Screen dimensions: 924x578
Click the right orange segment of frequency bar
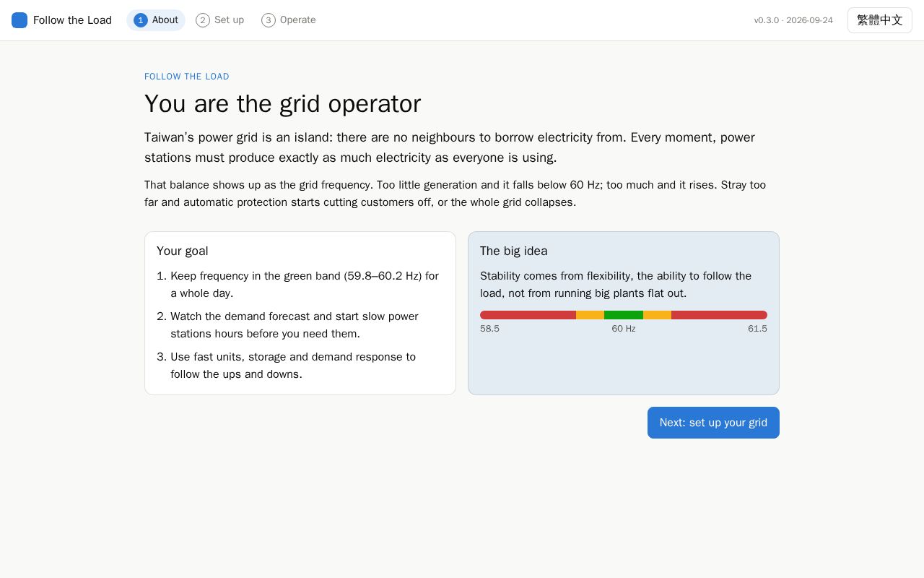pyautogui.click(x=657, y=315)
